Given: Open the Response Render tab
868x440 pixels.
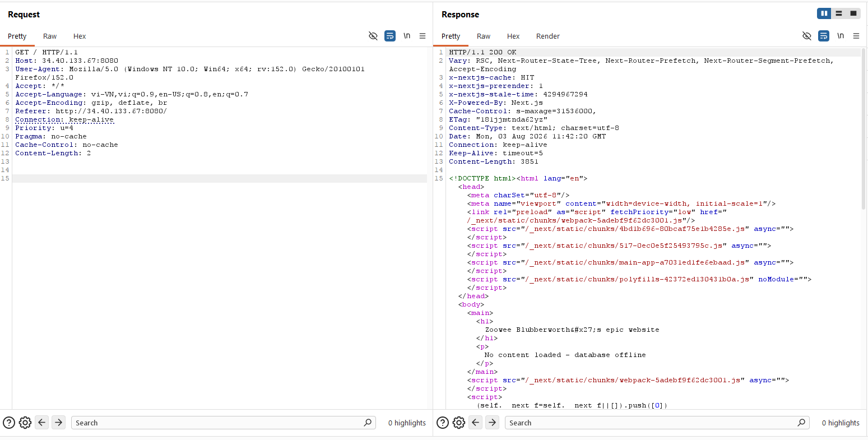Looking at the screenshot, I should tap(548, 36).
